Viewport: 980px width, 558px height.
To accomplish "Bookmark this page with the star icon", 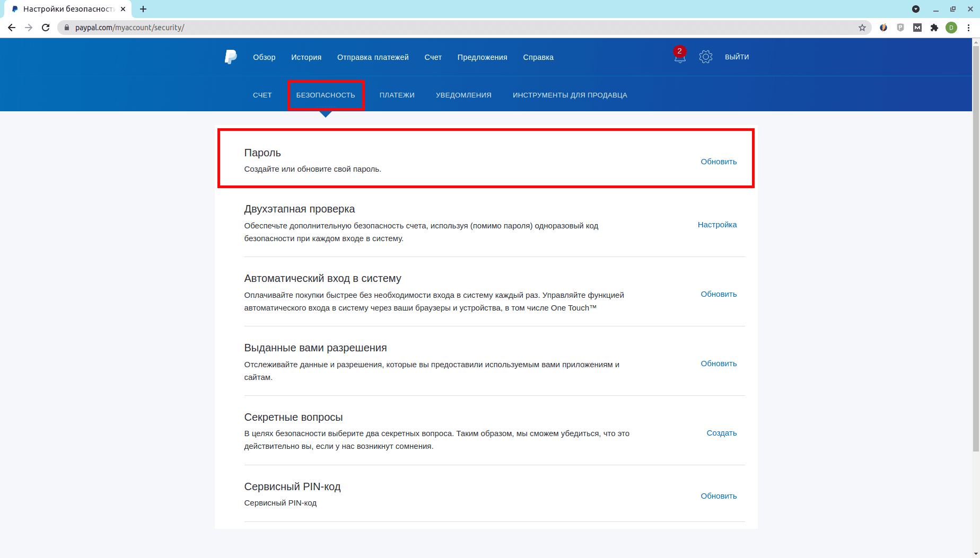I will point(862,28).
